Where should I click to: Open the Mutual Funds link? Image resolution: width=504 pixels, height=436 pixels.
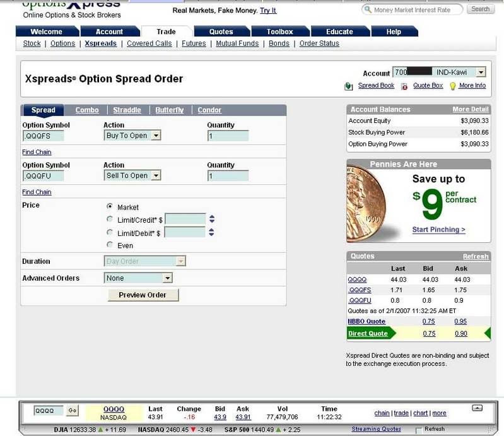(237, 44)
